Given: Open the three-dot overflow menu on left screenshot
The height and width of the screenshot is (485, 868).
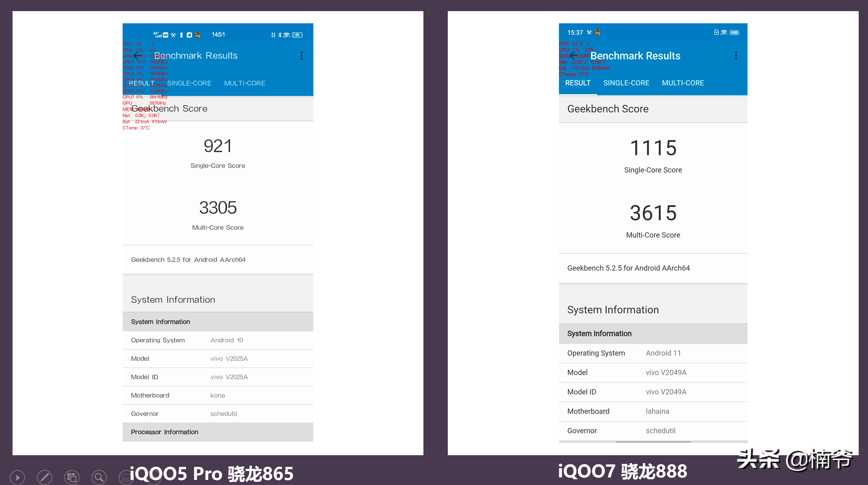Looking at the screenshot, I should tap(302, 56).
